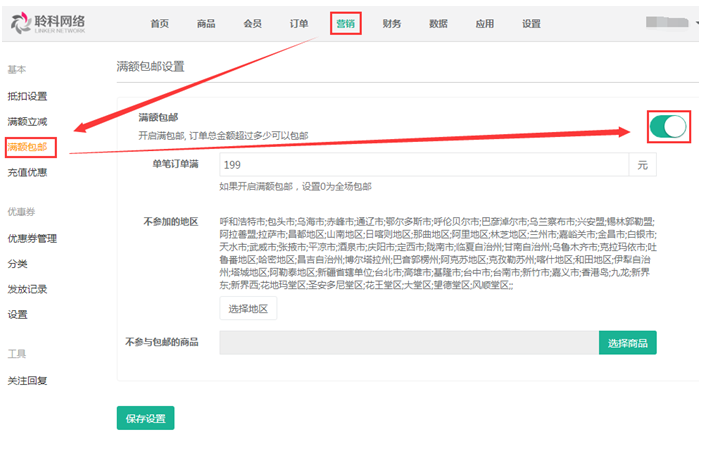Open the 首页 top menu
The image size is (704, 450).
tap(160, 23)
